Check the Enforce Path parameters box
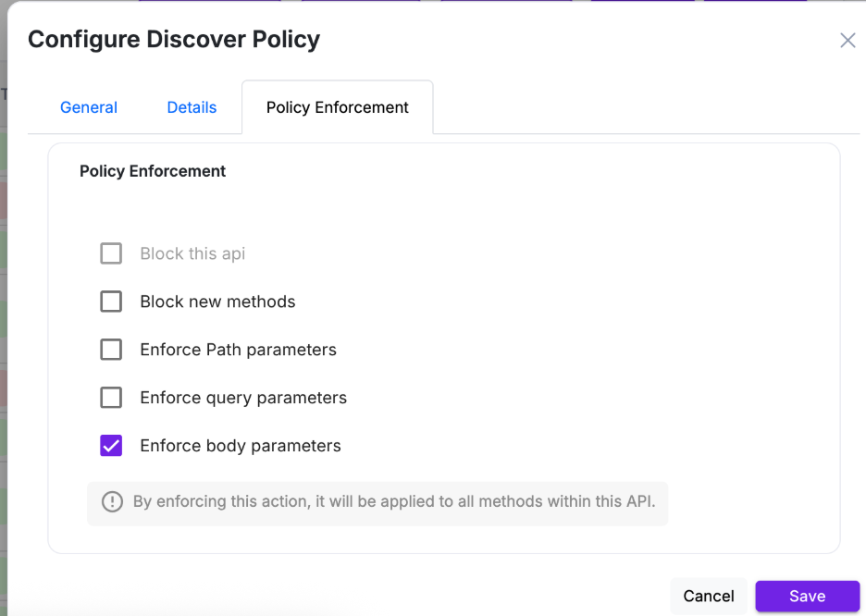This screenshot has width=866, height=616. pos(111,350)
